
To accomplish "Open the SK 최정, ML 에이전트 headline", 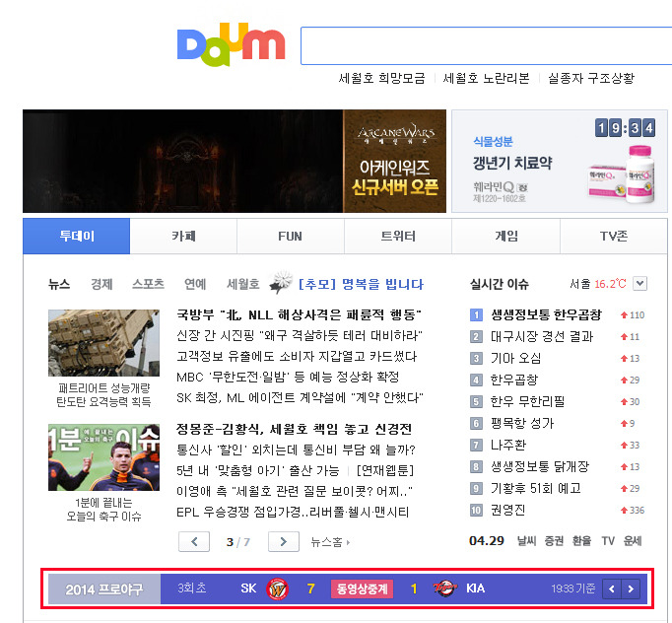I will pos(300,397).
